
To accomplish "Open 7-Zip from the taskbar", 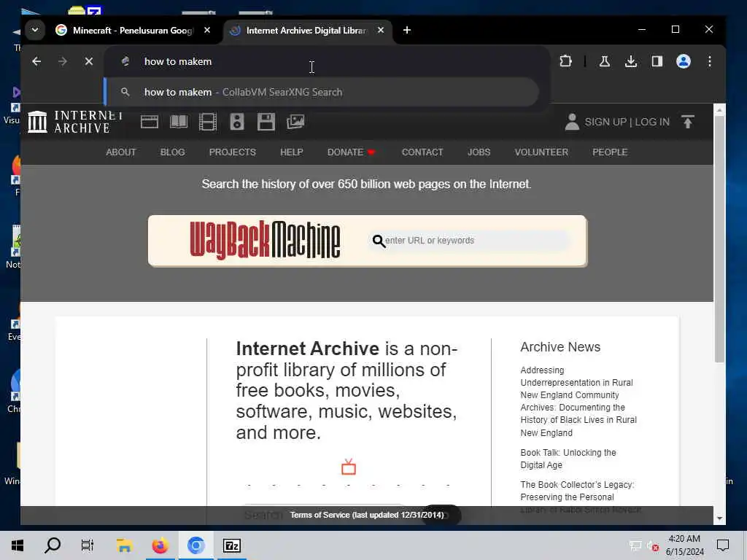I will [x=231, y=545].
